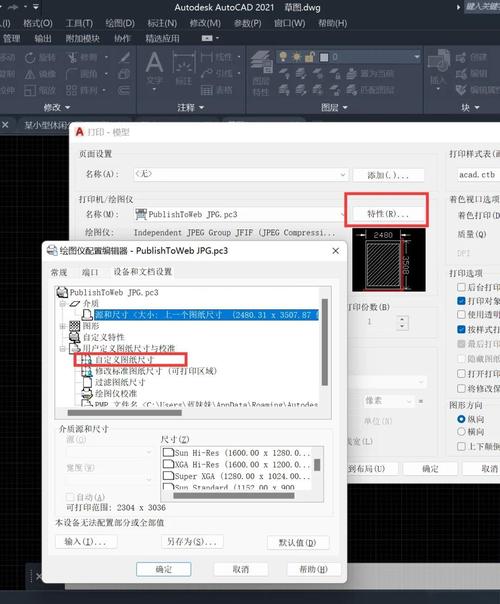Image resolution: width=500 pixels, height=604 pixels.
Task: Select the Mirror (镜像) tool icon
Action: [30, 74]
